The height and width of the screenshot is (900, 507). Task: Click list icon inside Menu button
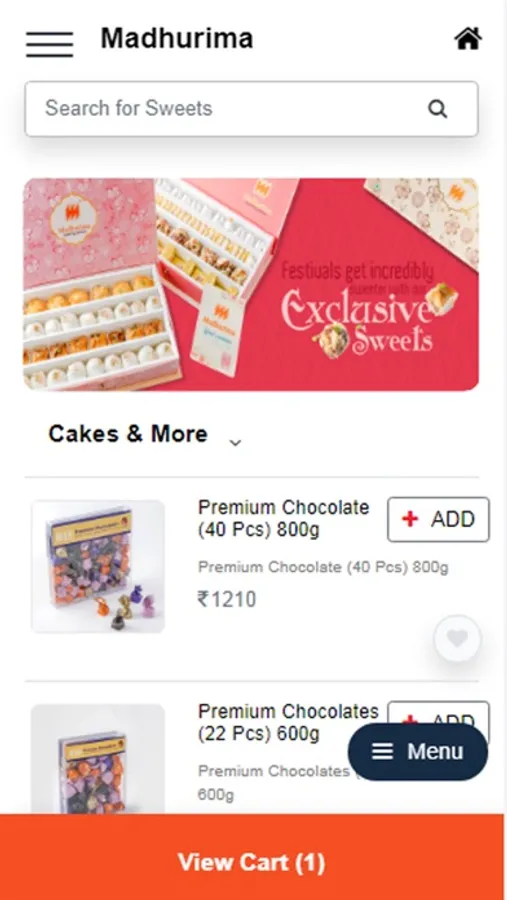coord(382,751)
